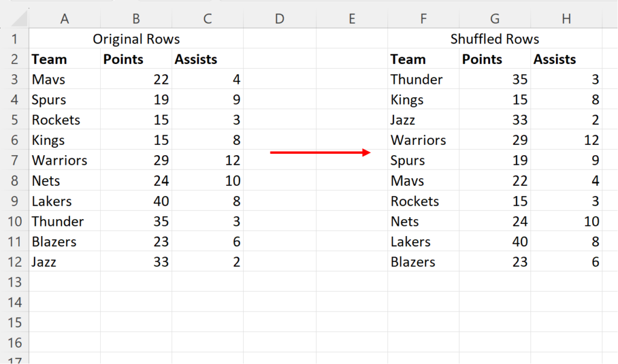The image size is (618, 364).
Task: Select column header B
Action: tap(136, 18)
